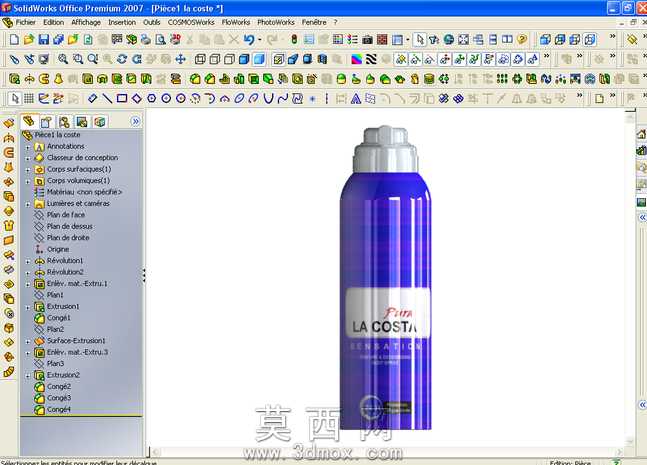This screenshot has height=465, width=647.
Task: Toggle Wireframe display mode
Action: click(x=200, y=59)
